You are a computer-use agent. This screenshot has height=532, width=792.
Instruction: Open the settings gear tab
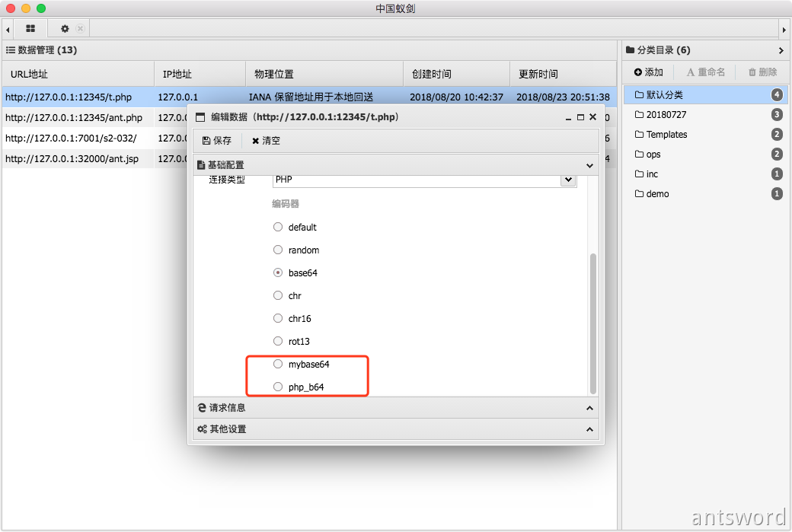65,28
